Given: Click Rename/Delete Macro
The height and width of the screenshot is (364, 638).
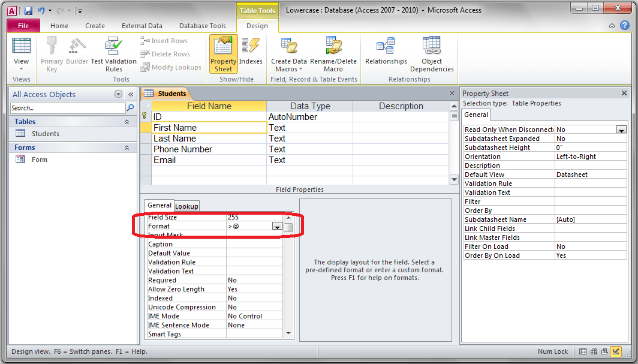Looking at the screenshot, I should (x=333, y=55).
